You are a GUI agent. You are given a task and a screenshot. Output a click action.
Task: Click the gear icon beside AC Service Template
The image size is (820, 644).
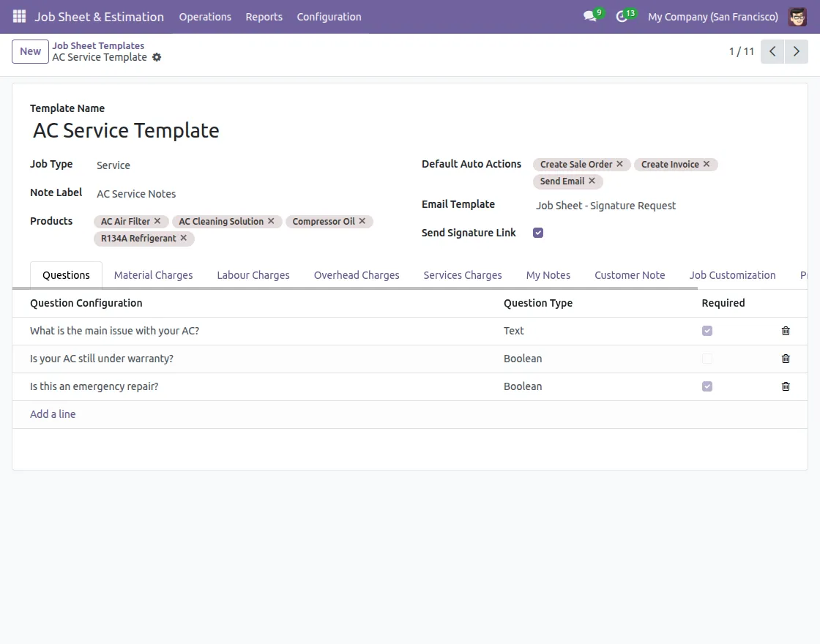pyautogui.click(x=156, y=57)
